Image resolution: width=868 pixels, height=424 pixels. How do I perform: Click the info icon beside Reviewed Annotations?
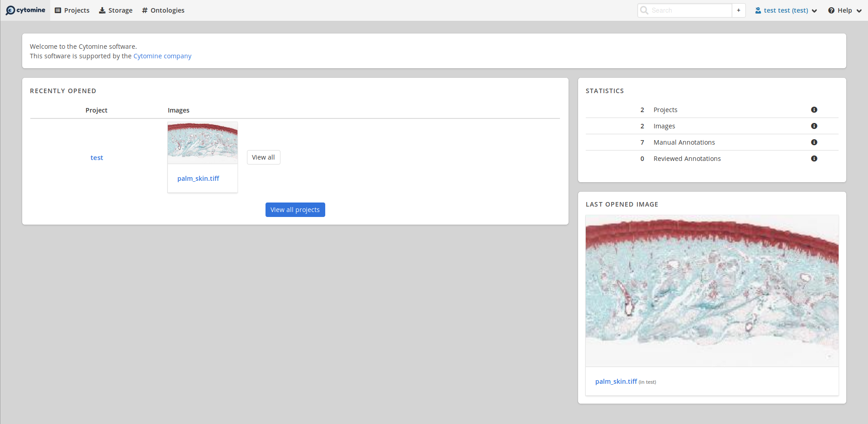[814, 158]
